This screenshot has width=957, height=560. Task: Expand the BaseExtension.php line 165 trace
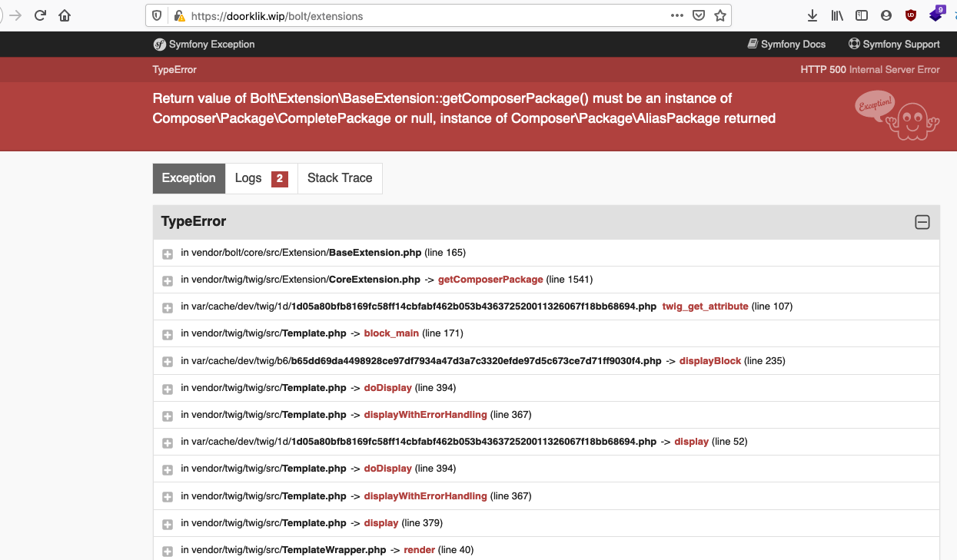tap(168, 253)
